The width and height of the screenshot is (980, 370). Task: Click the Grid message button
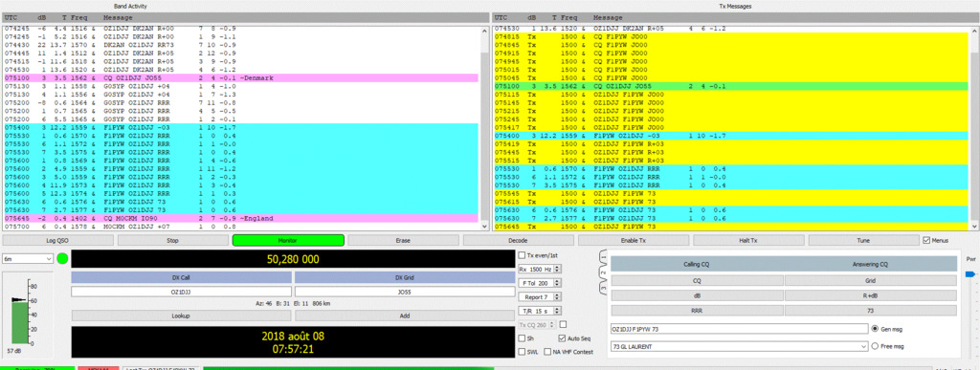click(871, 281)
